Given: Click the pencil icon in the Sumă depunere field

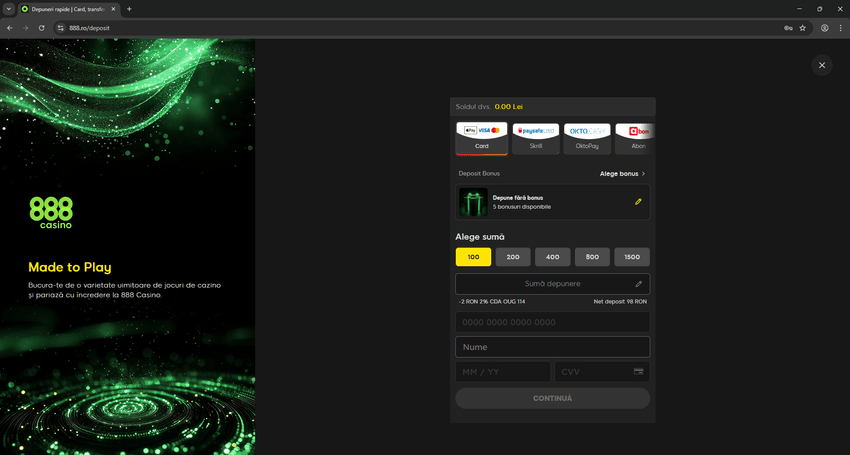Looking at the screenshot, I should pyautogui.click(x=638, y=284).
